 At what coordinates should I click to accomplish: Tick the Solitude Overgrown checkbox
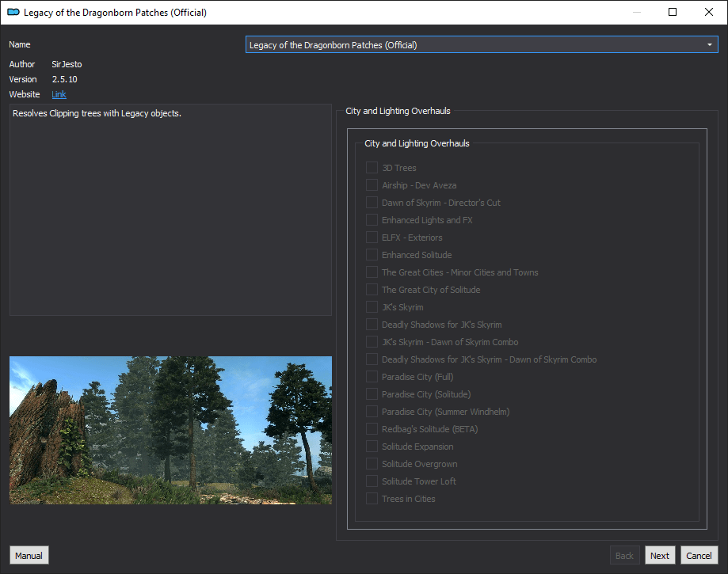372,463
